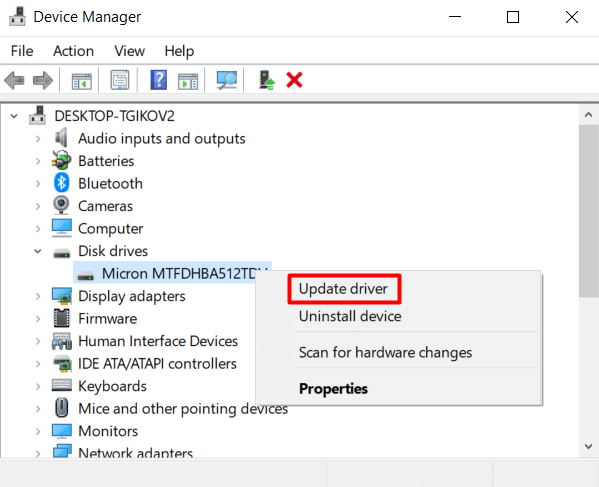Expand the Bluetooth node
The width and height of the screenshot is (599, 487).
(x=38, y=184)
